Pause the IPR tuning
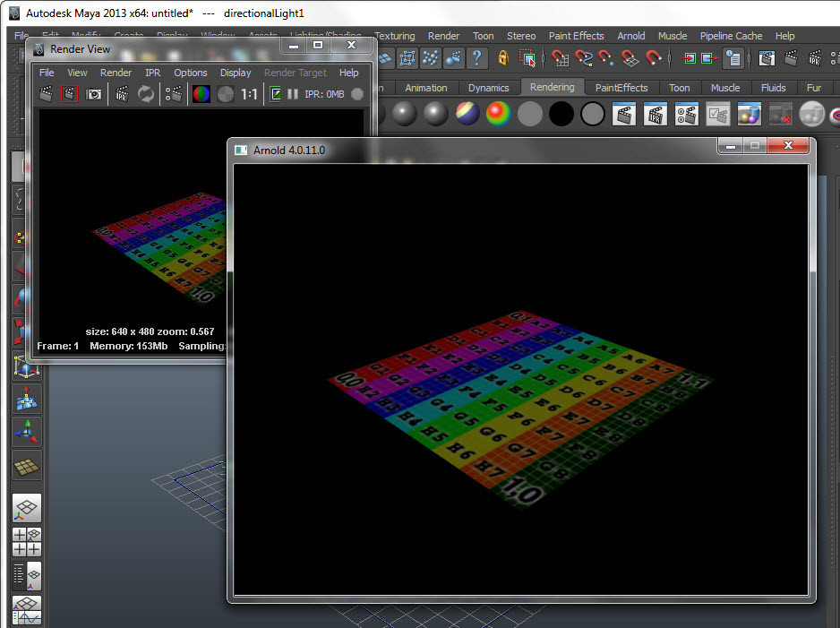The width and height of the screenshot is (840, 628). [293, 94]
